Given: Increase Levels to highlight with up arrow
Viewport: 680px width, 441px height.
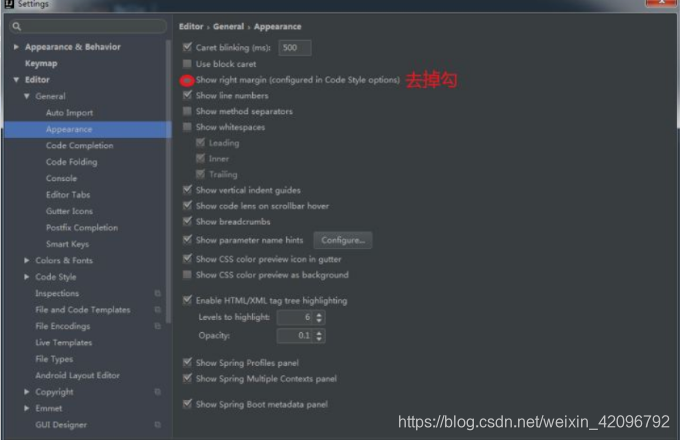Looking at the screenshot, I should click(319, 314).
